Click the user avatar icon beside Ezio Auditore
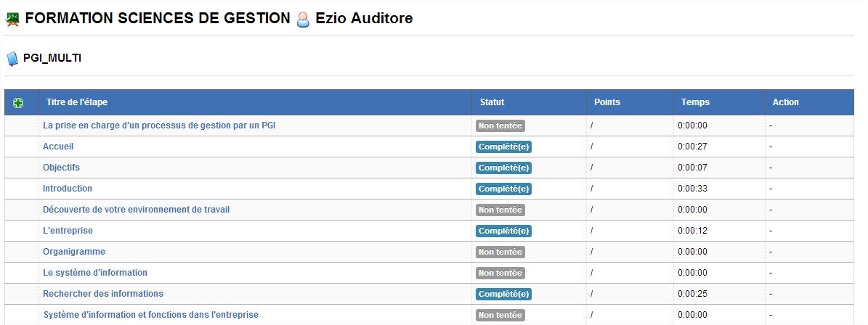Screen dimensions: 868x325 pyautogui.click(x=303, y=20)
